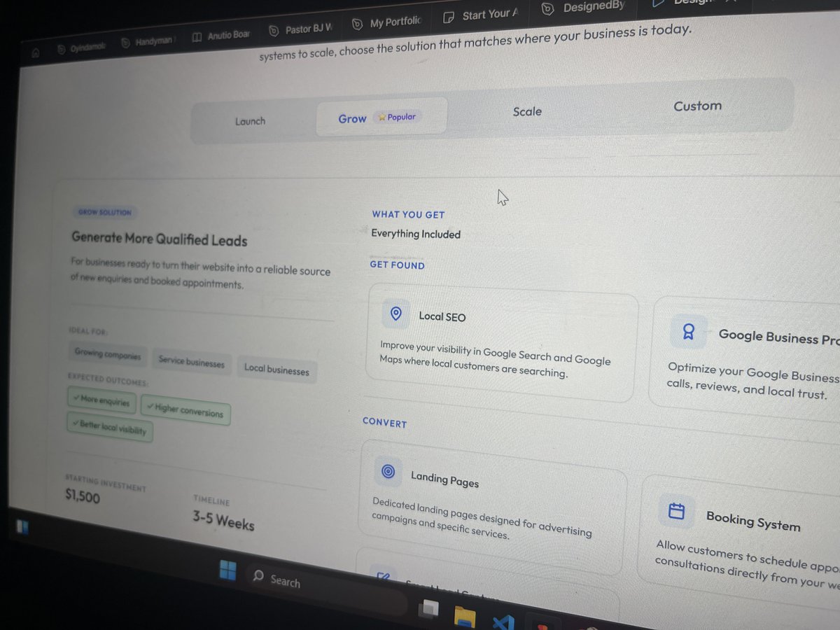840x630 pixels.
Task: Open the My Portfolio bookmark
Action: click(x=386, y=23)
